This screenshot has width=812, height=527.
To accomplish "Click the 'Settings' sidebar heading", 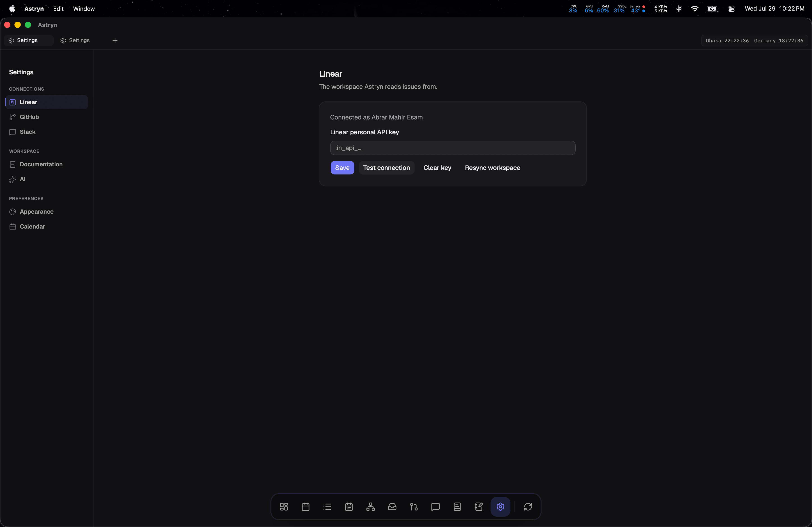I will pyautogui.click(x=21, y=72).
